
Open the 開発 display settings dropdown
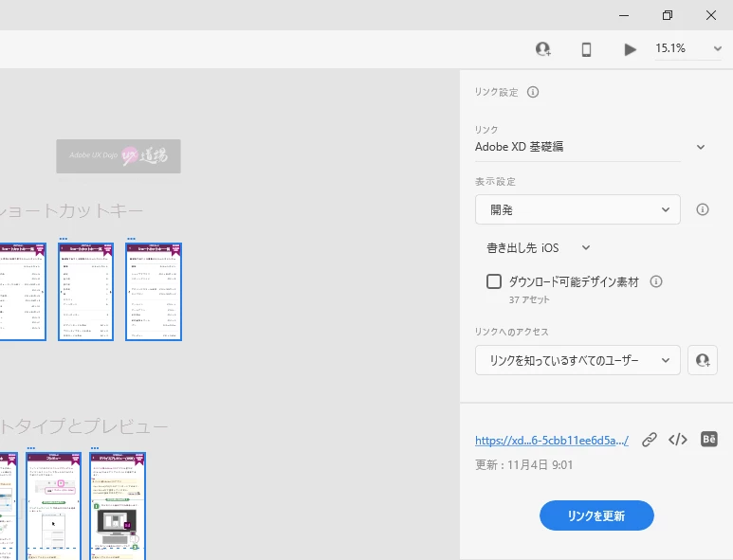[577, 209]
